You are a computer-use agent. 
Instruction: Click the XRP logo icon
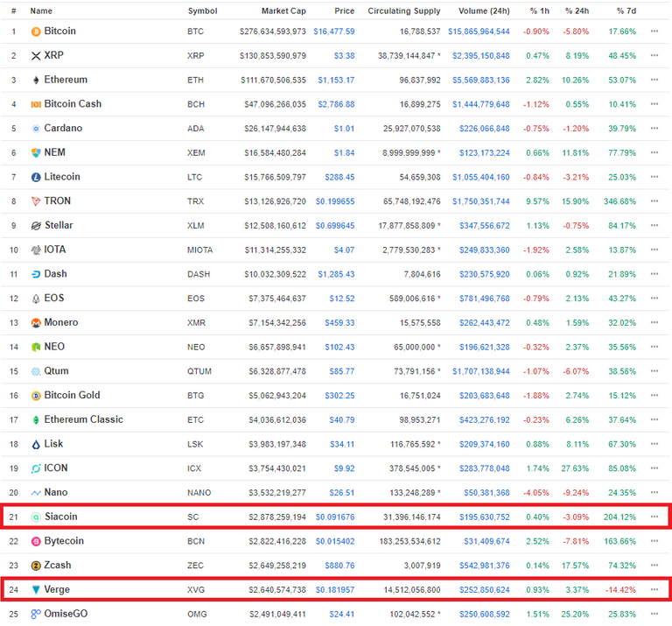(x=36, y=56)
